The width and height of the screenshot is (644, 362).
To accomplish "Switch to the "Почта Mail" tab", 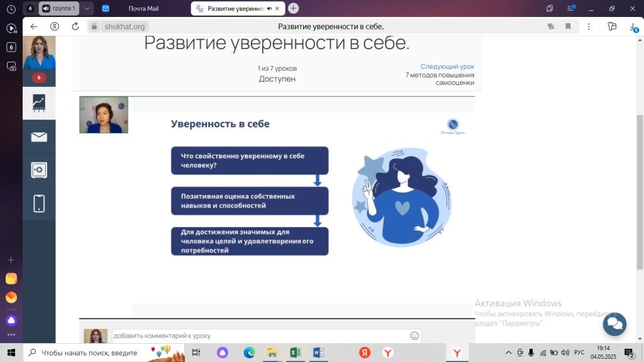I will [143, 8].
